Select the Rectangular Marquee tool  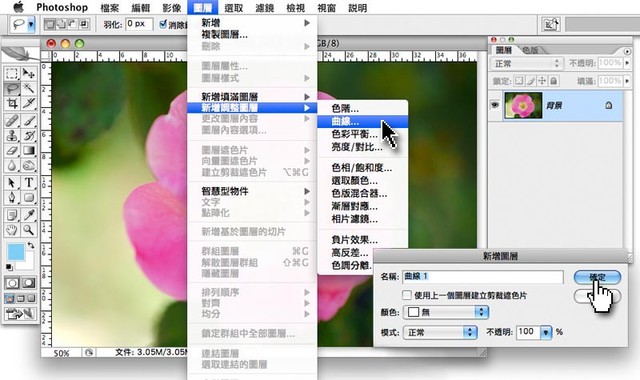click(x=12, y=73)
